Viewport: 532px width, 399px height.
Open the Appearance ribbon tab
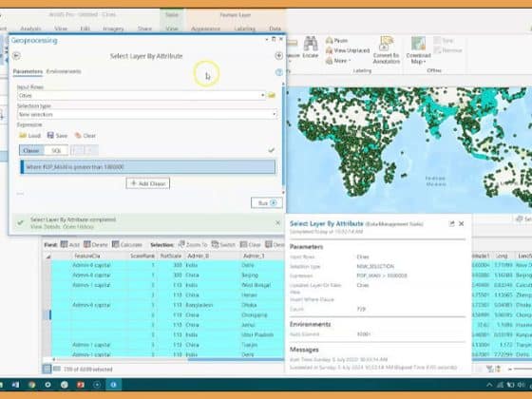[205, 28]
